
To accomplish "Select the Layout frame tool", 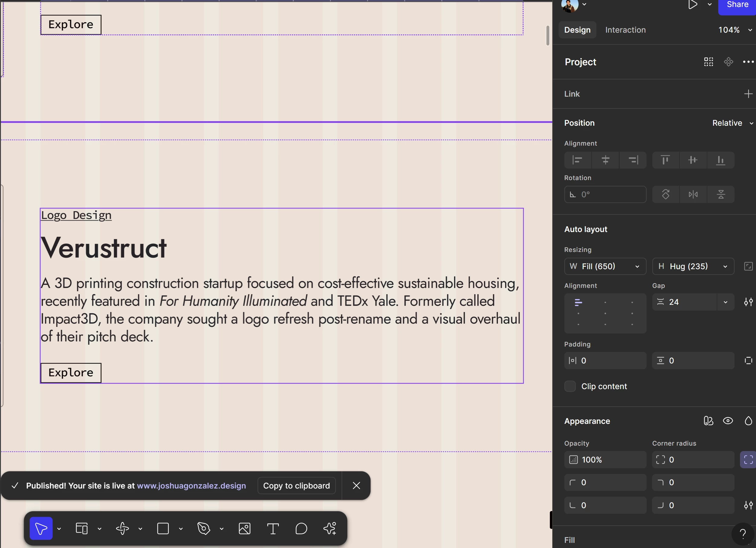I will coord(82,528).
